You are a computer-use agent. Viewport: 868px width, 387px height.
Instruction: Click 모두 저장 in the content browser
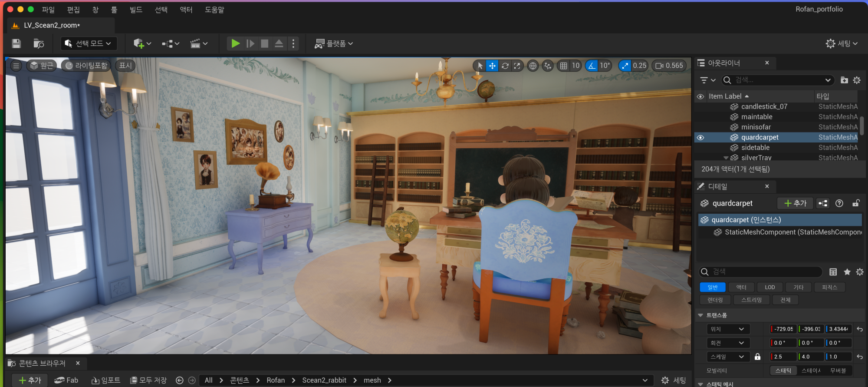tap(148, 380)
